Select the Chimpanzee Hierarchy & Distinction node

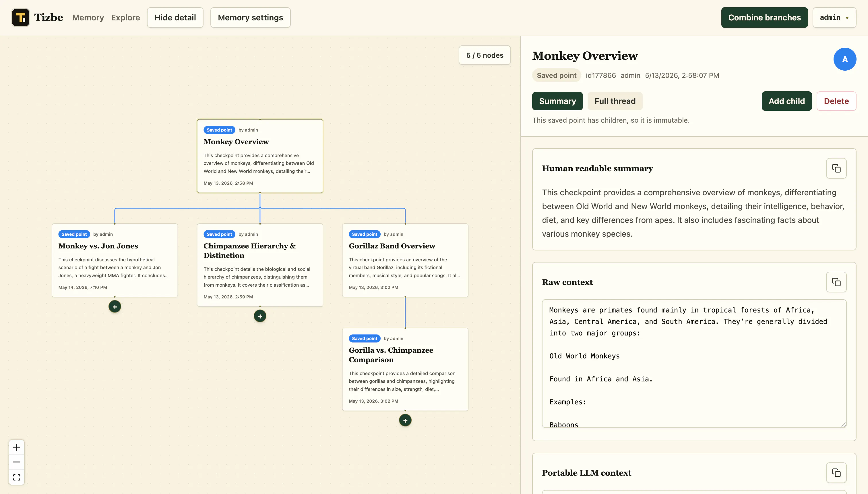260,265
